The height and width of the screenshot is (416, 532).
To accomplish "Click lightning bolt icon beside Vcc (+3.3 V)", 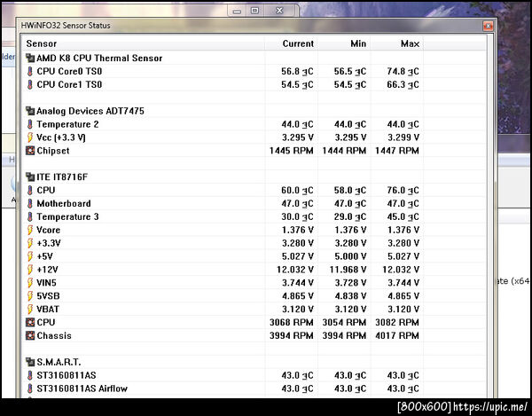I will pyautogui.click(x=30, y=137).
